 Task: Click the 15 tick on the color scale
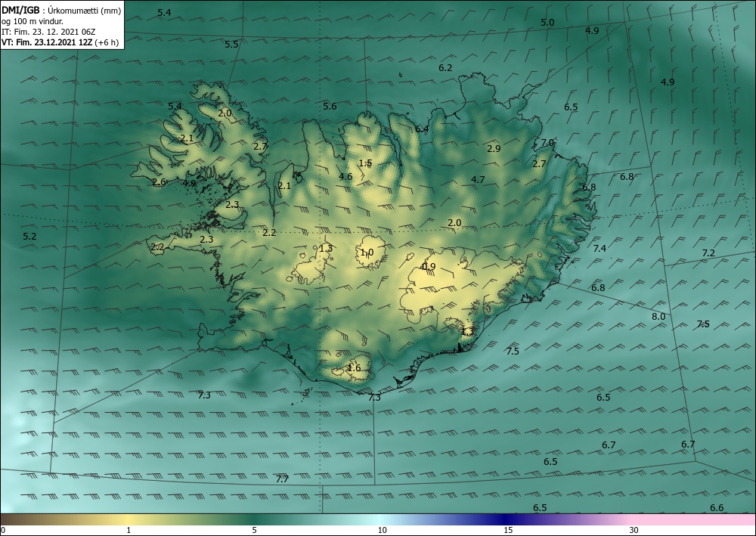(508, 530)
